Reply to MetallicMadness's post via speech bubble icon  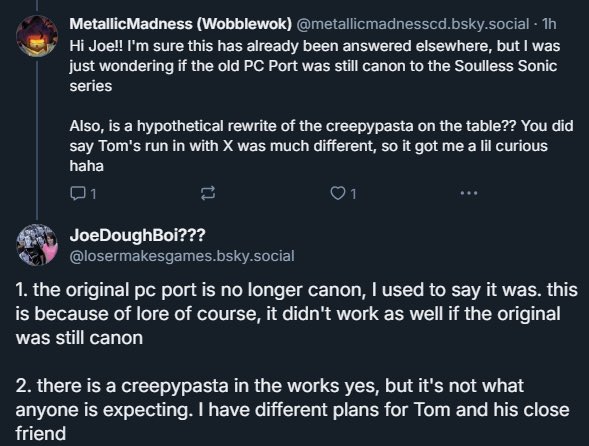[x=77, y=194]
